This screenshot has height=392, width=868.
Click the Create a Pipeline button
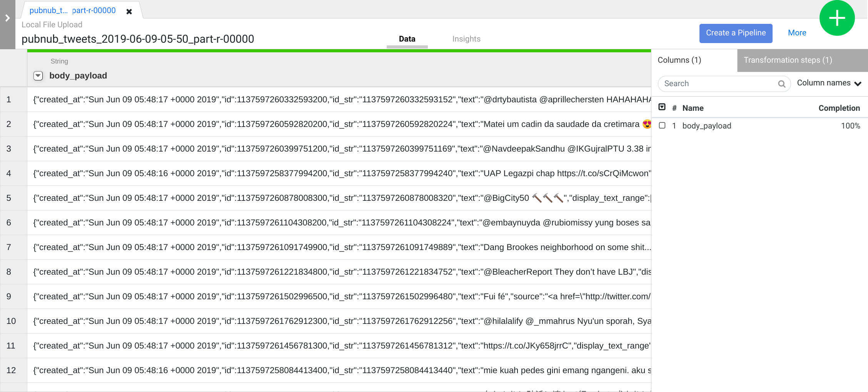[x=736, y=33]
